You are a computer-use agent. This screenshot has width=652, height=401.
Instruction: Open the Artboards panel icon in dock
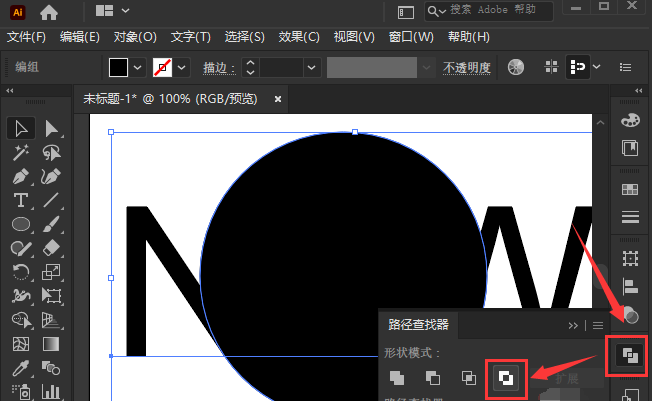click(630, 258)
